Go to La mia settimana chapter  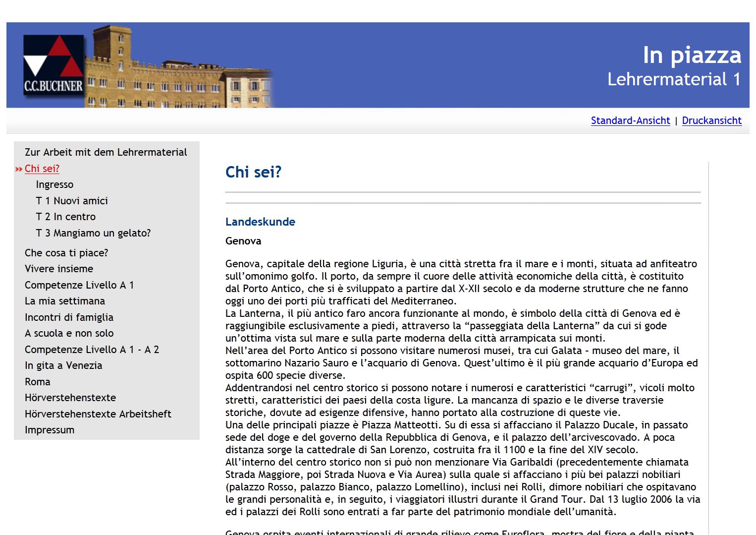point(65,301)
